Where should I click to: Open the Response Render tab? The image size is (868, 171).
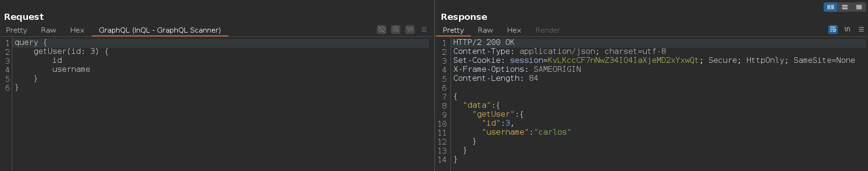[x=547, y=30]
